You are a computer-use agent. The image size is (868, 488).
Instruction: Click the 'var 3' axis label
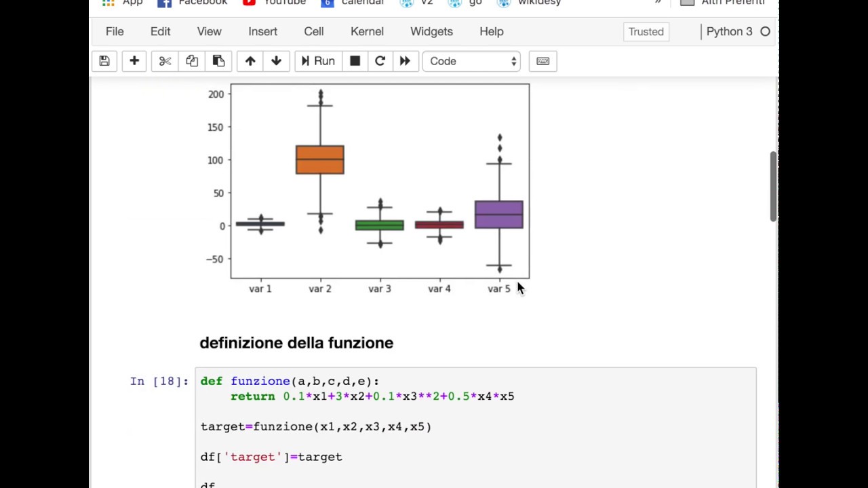(x=380, y=289)
